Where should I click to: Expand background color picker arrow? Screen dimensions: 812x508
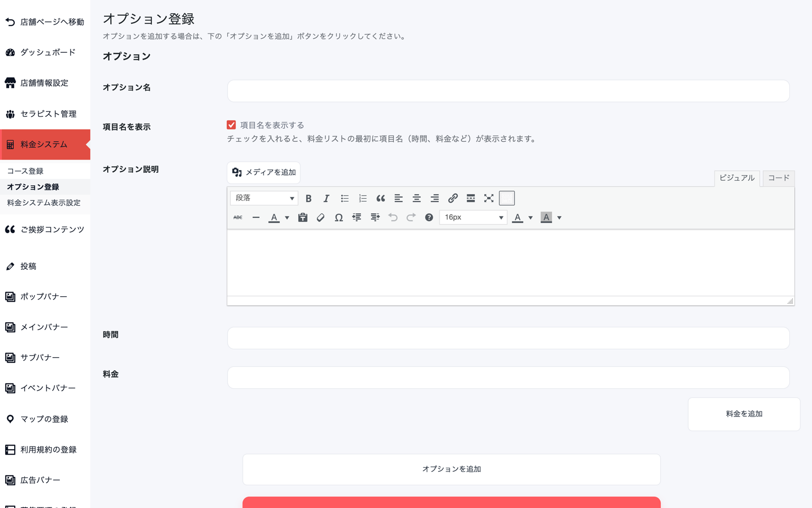click(559, 217)
